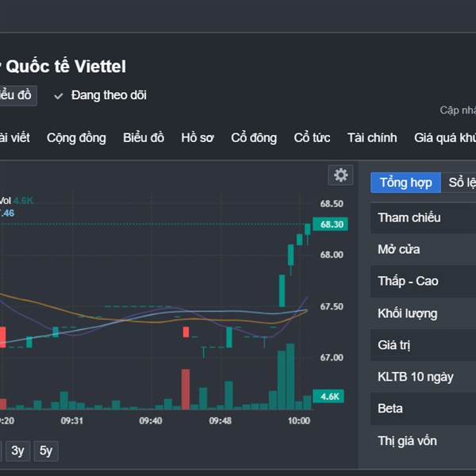Open the Giá quá khứ tab
The height and width of the screenshot is (476, 476).
coord(445,138)
